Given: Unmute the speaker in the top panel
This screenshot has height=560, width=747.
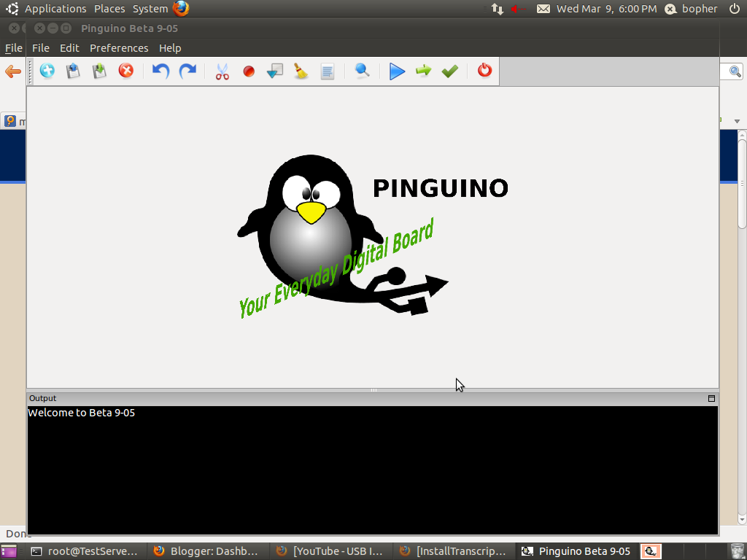Looking at the screenshot, I should (515, 9).
